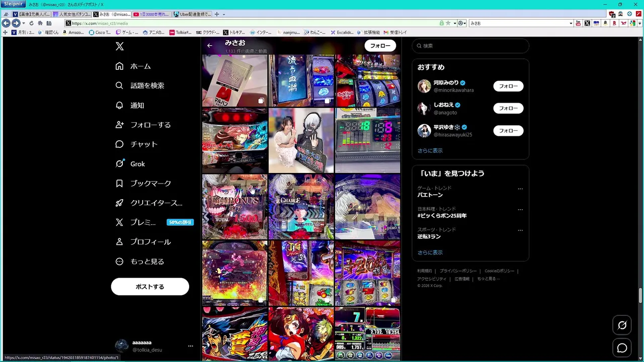Click さらに表示 under trends list

[430, 253]
